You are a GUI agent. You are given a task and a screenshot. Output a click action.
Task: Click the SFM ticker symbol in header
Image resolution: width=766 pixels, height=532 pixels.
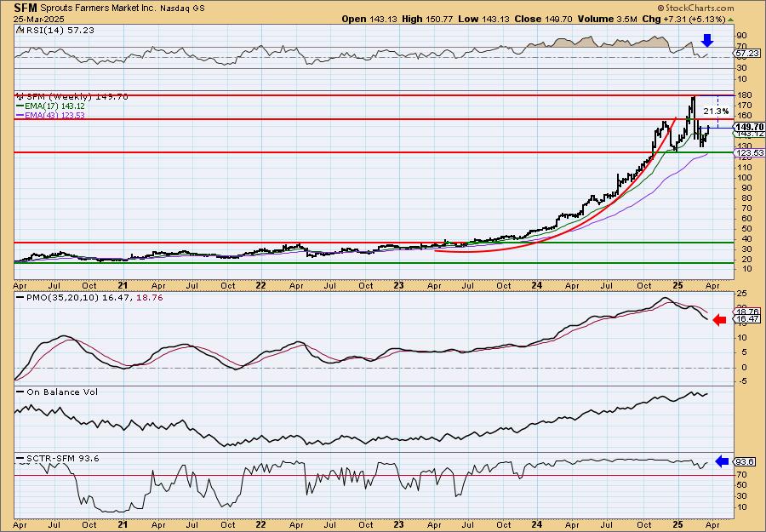tap(26, 8)
